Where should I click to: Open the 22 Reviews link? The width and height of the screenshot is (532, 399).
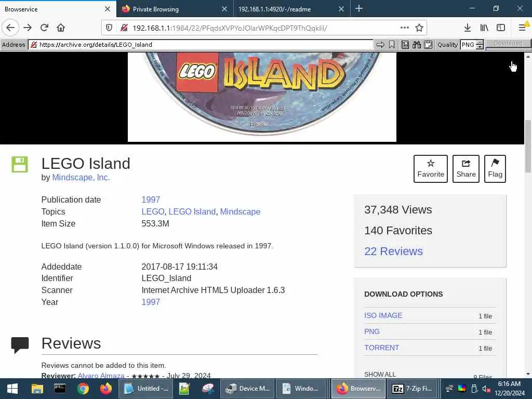point(394,251)
